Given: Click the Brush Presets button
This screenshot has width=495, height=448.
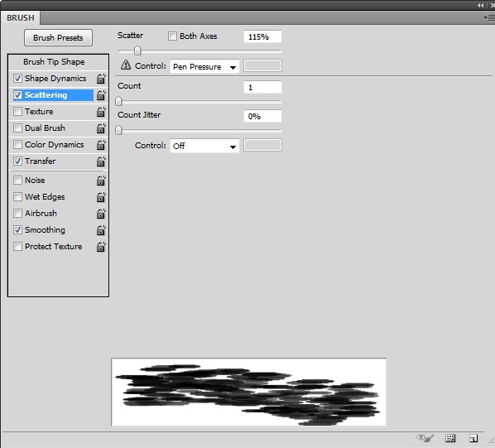Looking at the screenshot, I should pos(59,38).
